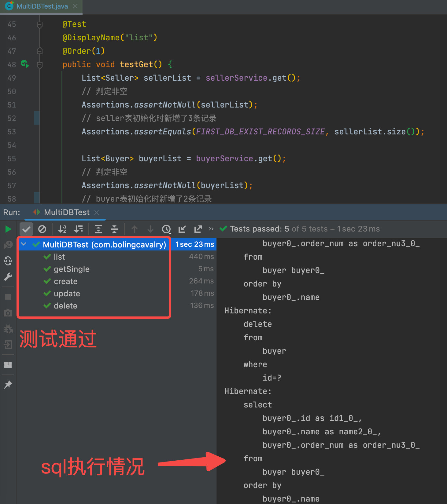Collapse MultiDBTest tree root node
Image resolution: width=447 pixels, height=504 pixels.
(24, 244)
